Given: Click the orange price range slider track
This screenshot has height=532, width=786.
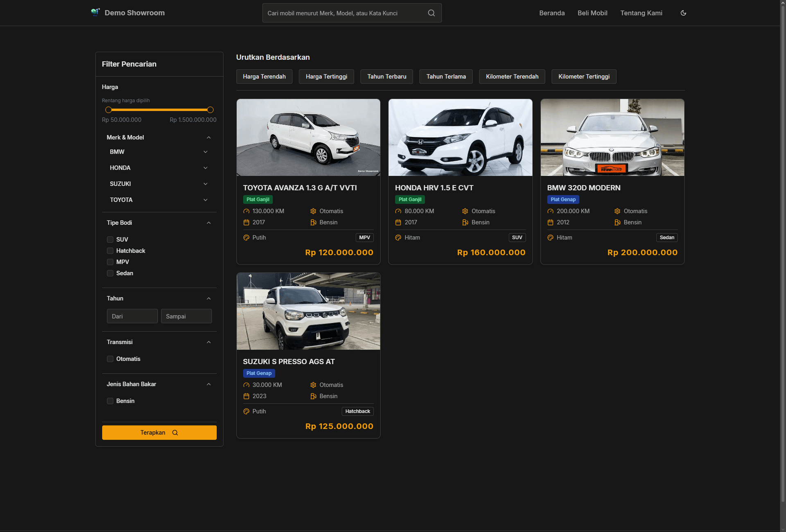Looking at the screenshot, I should coord(159,110).
